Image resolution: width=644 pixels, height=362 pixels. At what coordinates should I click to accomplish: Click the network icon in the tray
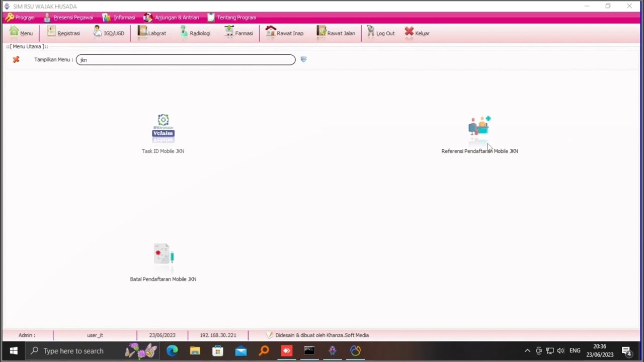click(550, 351)
